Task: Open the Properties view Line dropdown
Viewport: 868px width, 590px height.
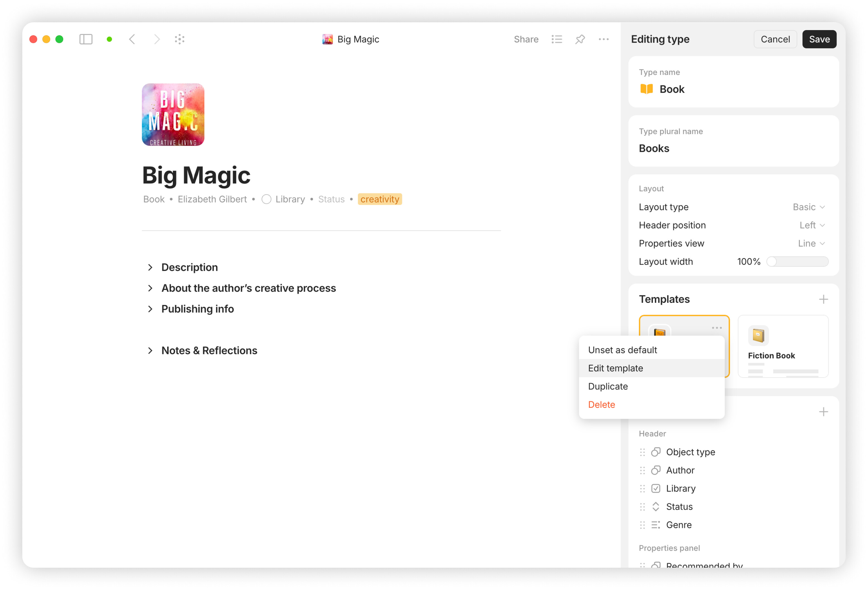Action: (811, 244)
